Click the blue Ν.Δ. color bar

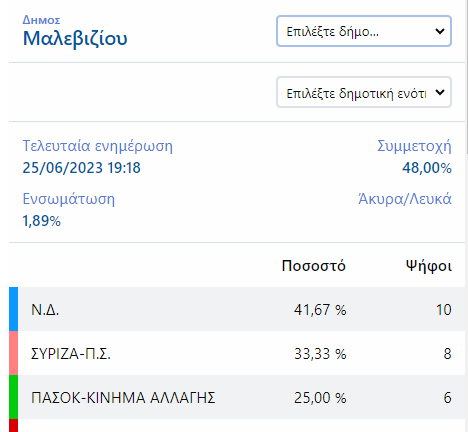(x=13, y=309)
